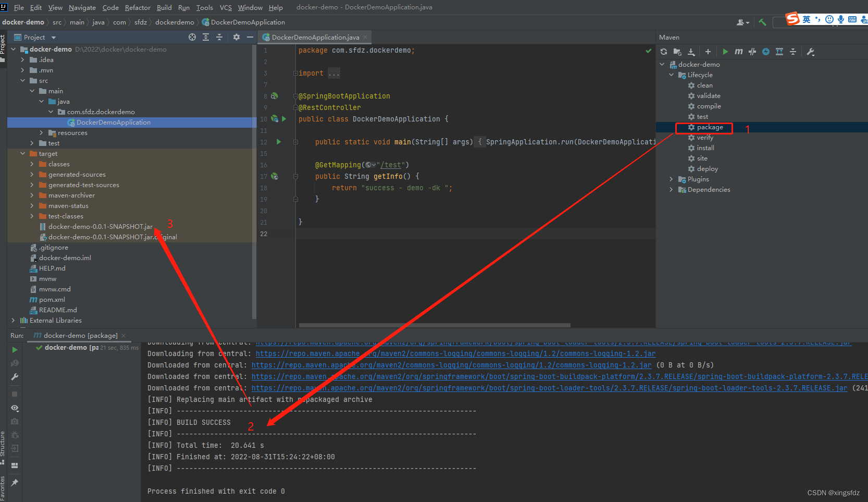Open the File menu
The image size is (868, 502).
point(19,7)
